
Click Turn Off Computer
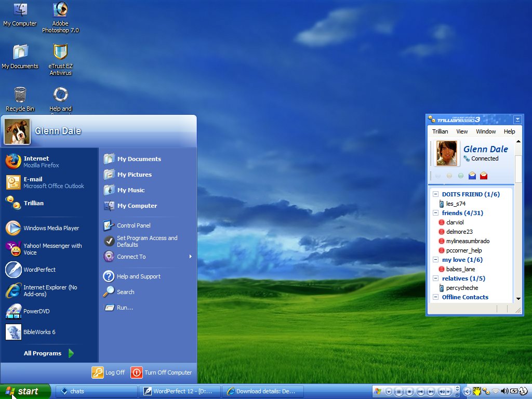[162, 372]
